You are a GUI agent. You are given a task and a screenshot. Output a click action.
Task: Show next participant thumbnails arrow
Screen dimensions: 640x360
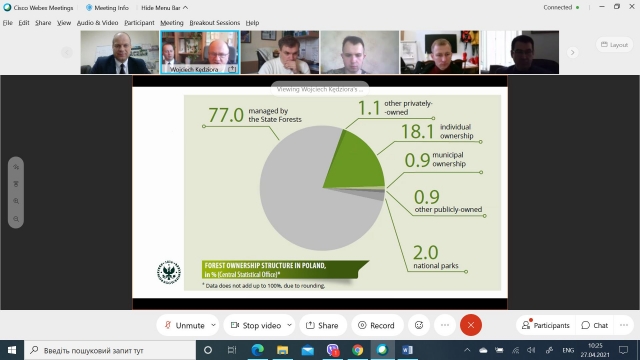[572, 52]
